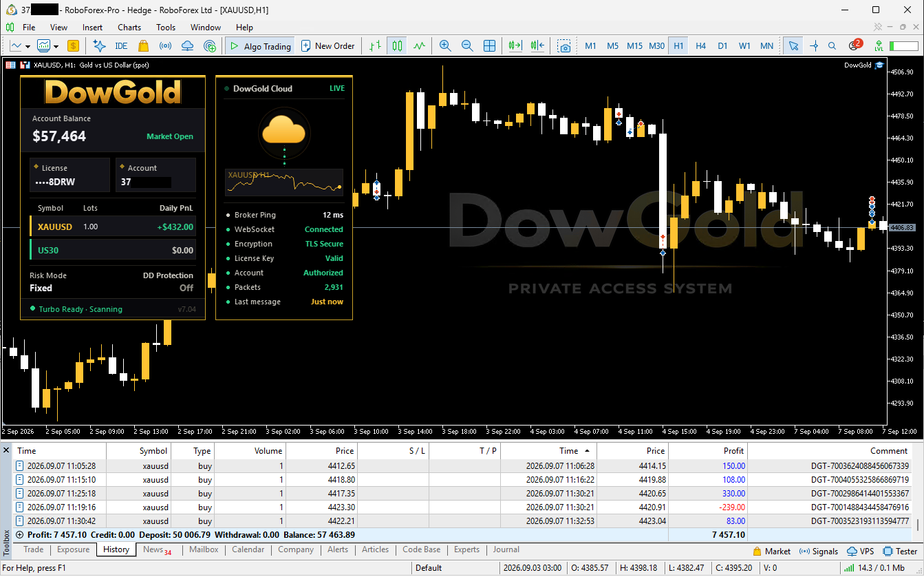The image size is (924, 577).
Task: Open the Experts tab
Action: pos(466,549)
